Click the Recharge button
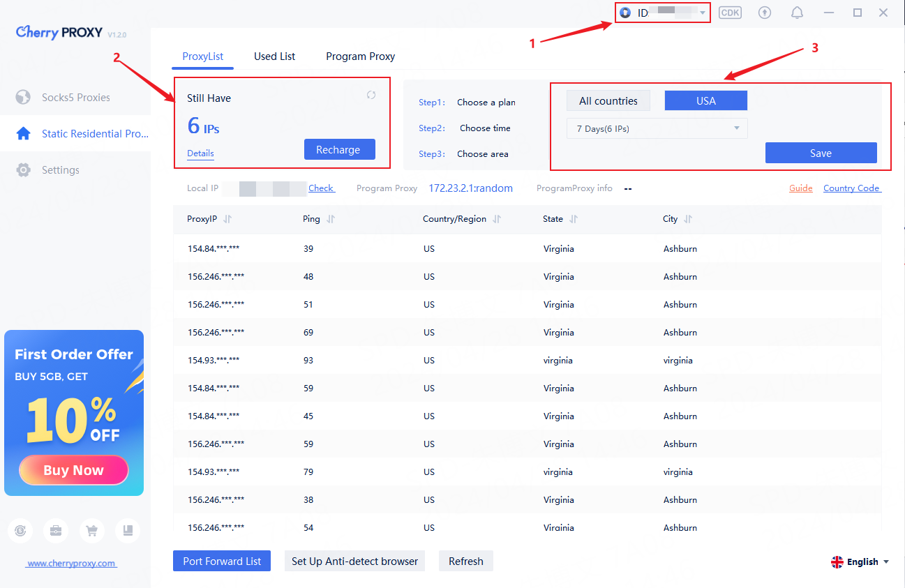The height and width of the screenshot is (588, 905). 339,150
